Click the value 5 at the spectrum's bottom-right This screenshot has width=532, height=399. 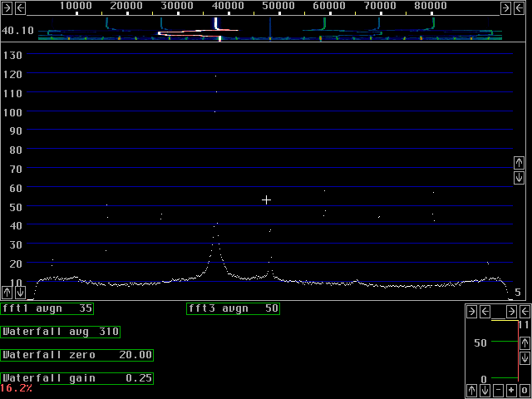(x=517, y=293)
